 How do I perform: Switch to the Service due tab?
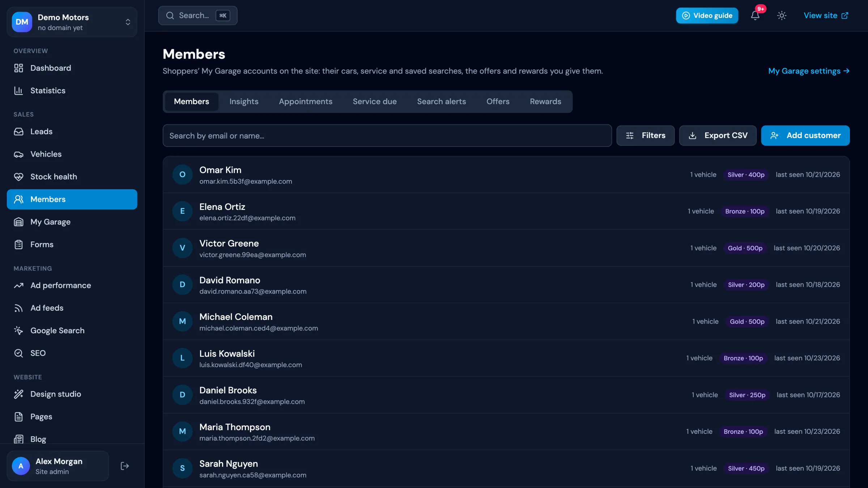coord(375,102)
